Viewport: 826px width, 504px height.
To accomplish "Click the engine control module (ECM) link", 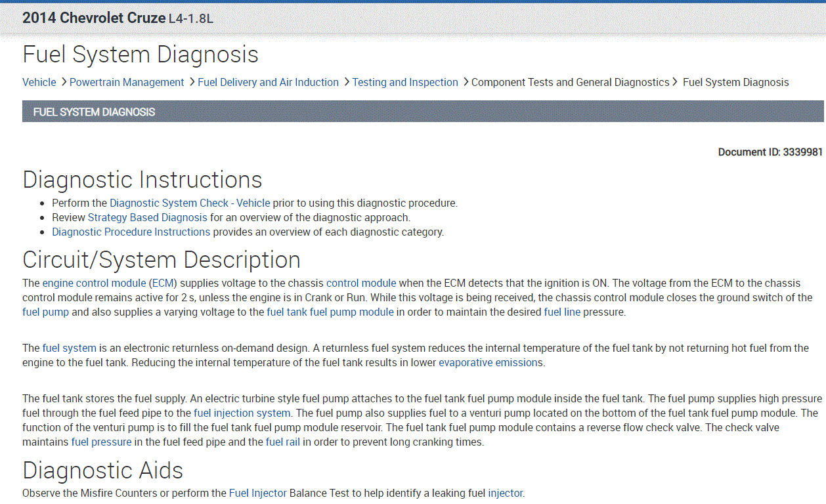I will click(109, 283).
